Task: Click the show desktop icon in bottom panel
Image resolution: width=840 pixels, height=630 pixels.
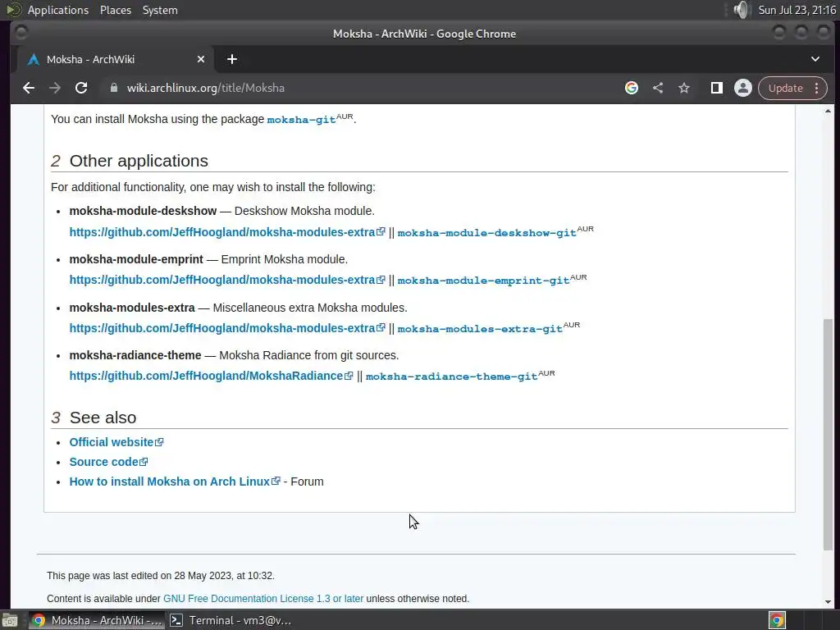Action: click(10, 620)
